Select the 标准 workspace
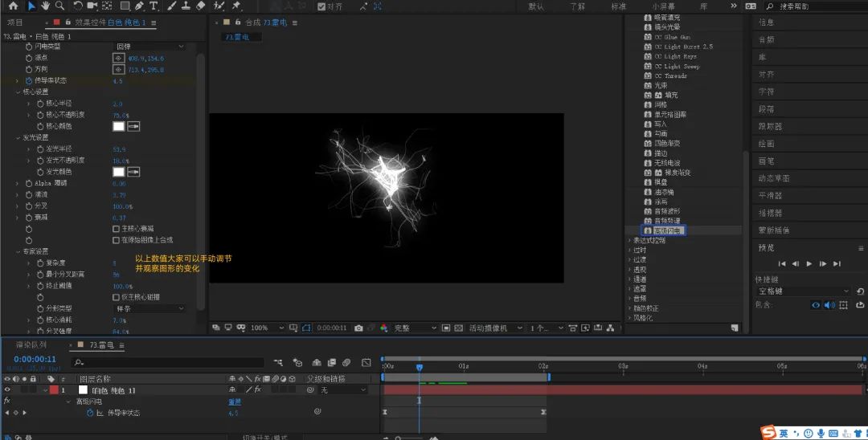This screenshot has width=868, height=440. point(618,6)
